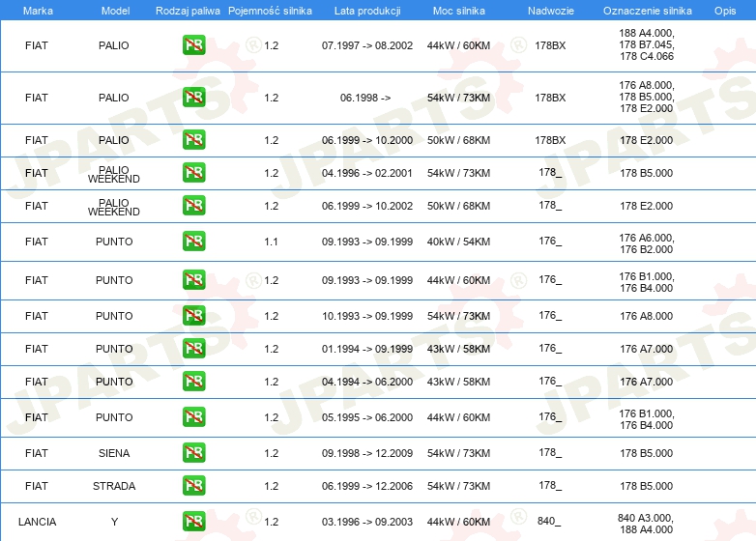Select the STRADA model cell
Image resolution: width=756 pixels, height=541 pixels.
pyautogui.click(x=114, y=486)
